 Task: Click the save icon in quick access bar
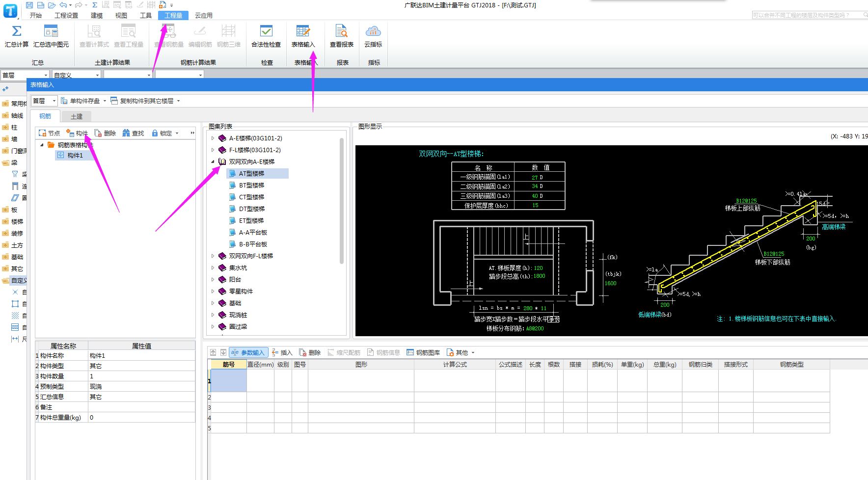tap(29, 5)
